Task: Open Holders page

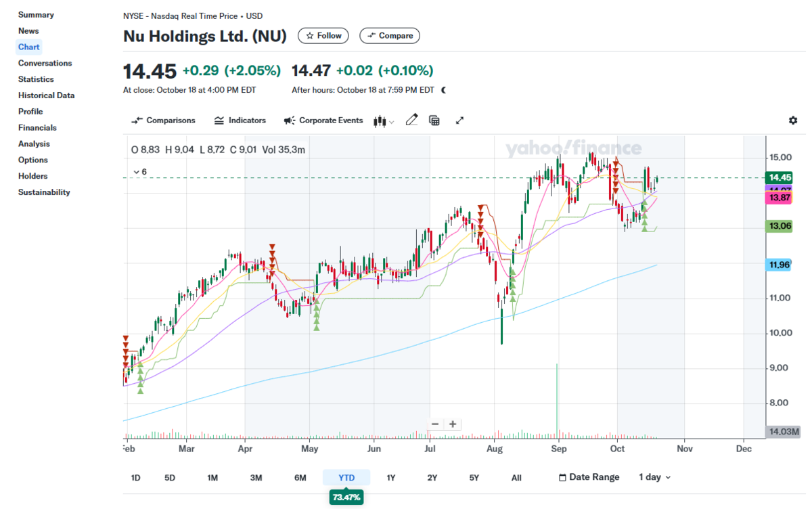Action: click(33, 176)
